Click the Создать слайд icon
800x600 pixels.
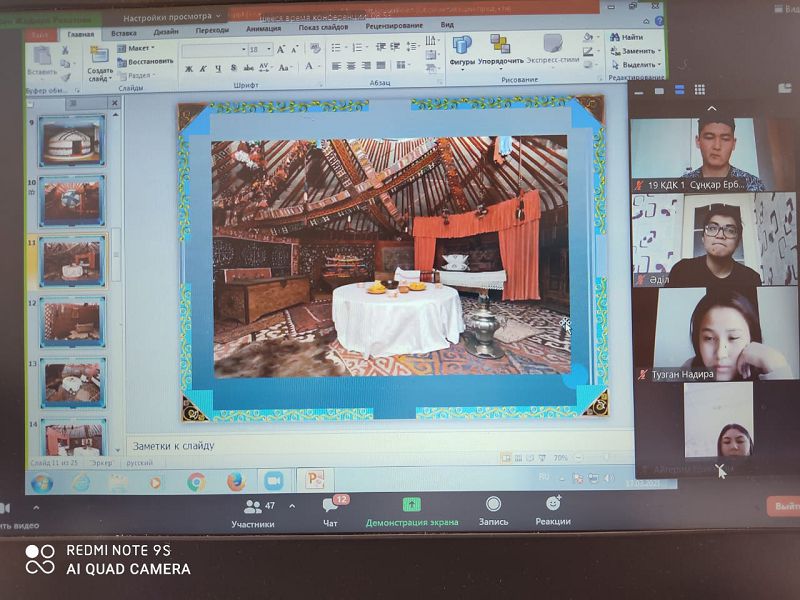click(x=99, y=55)
